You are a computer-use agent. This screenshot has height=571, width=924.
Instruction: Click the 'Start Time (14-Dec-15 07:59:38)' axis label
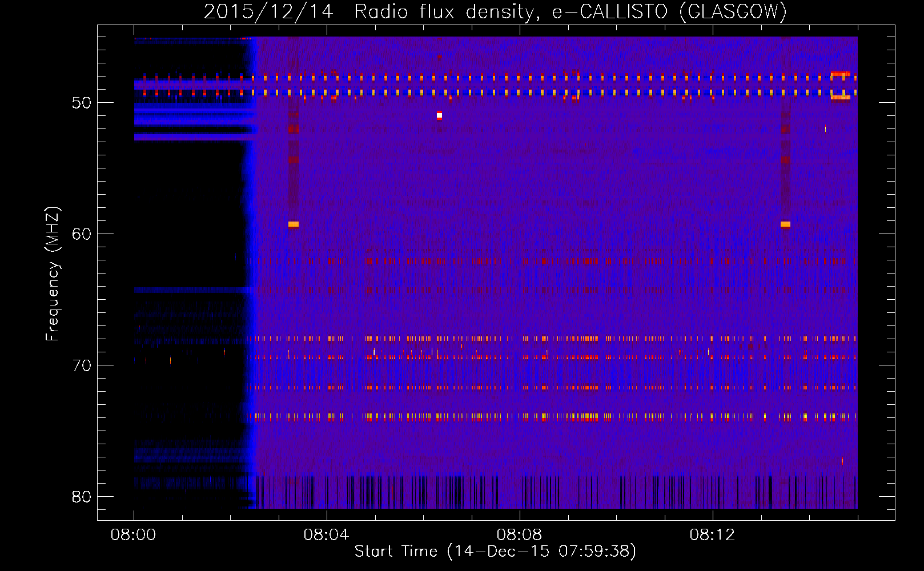495,552
